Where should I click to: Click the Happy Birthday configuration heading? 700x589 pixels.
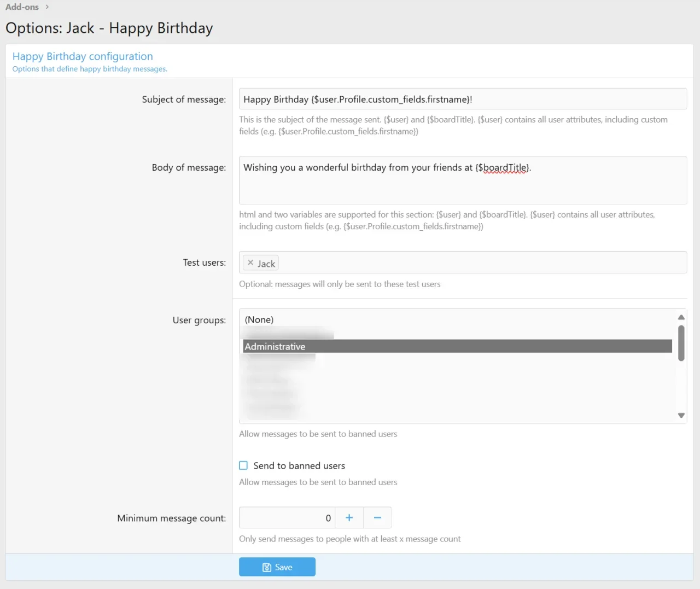(82, 56)
